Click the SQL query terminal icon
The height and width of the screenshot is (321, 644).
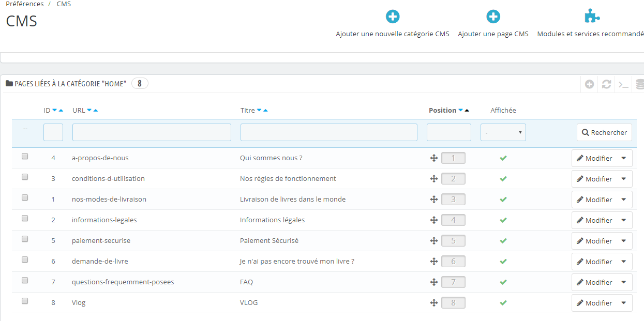[x=623, y=84]
